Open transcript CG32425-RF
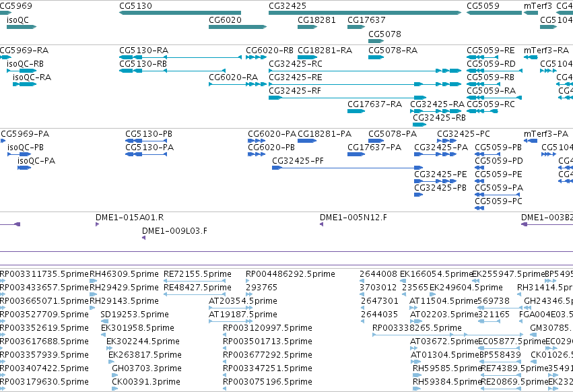The image size is (573, 392). click(295, 91)
